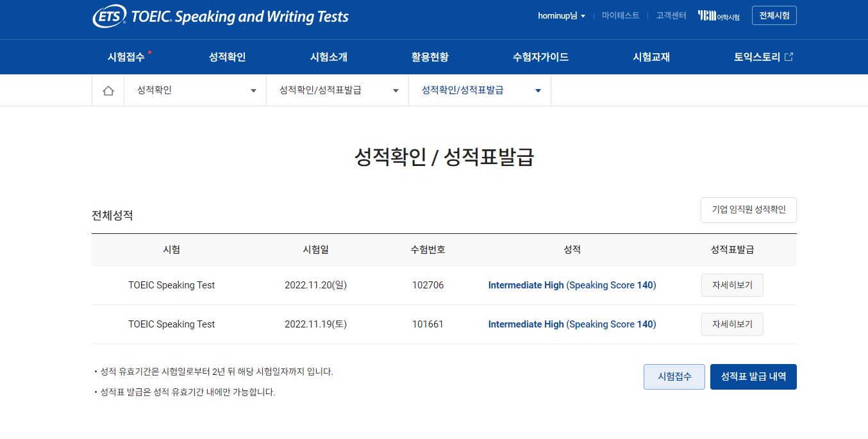Click the exam number 101661
Viewport: 868px width, 439px height.
click(x=428, y=324)
